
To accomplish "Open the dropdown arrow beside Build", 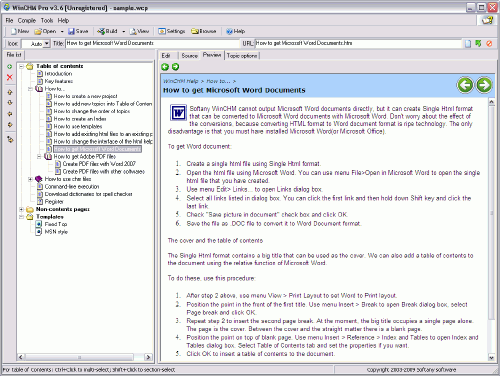I will tap(123, 32).
